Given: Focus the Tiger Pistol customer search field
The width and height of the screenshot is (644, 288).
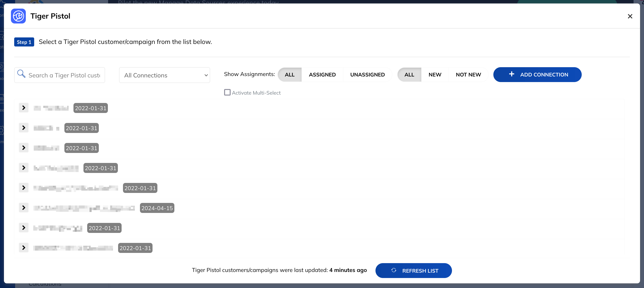Looking at the screenshot, I should 60,75.
